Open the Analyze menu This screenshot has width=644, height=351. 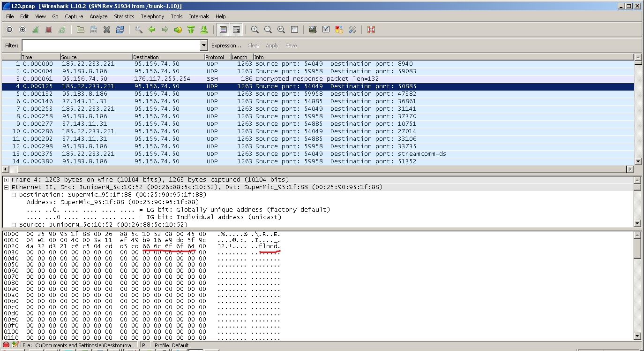pos(98,16)
